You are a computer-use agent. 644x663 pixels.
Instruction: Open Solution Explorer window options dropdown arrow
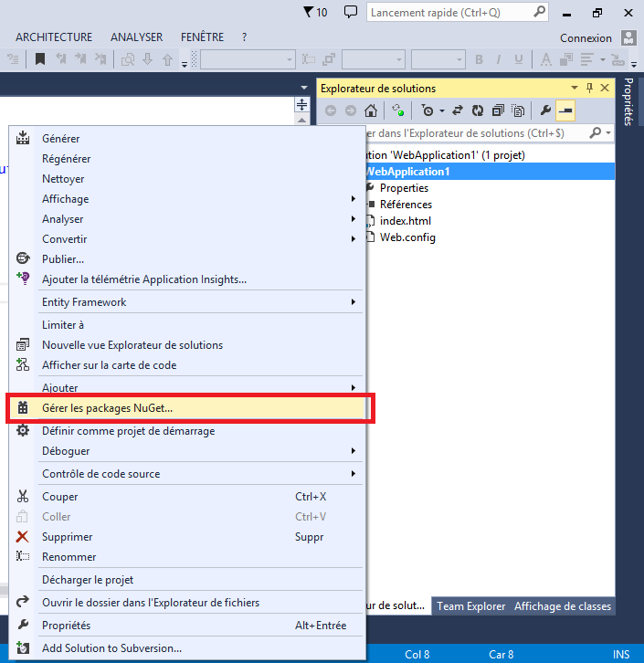coord(575,88)
